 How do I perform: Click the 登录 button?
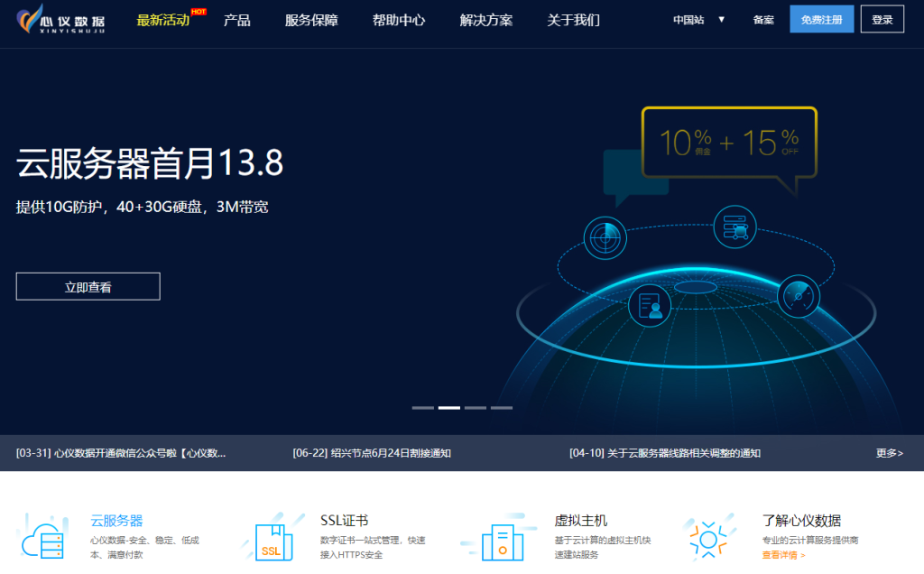(x=882, y=19)
